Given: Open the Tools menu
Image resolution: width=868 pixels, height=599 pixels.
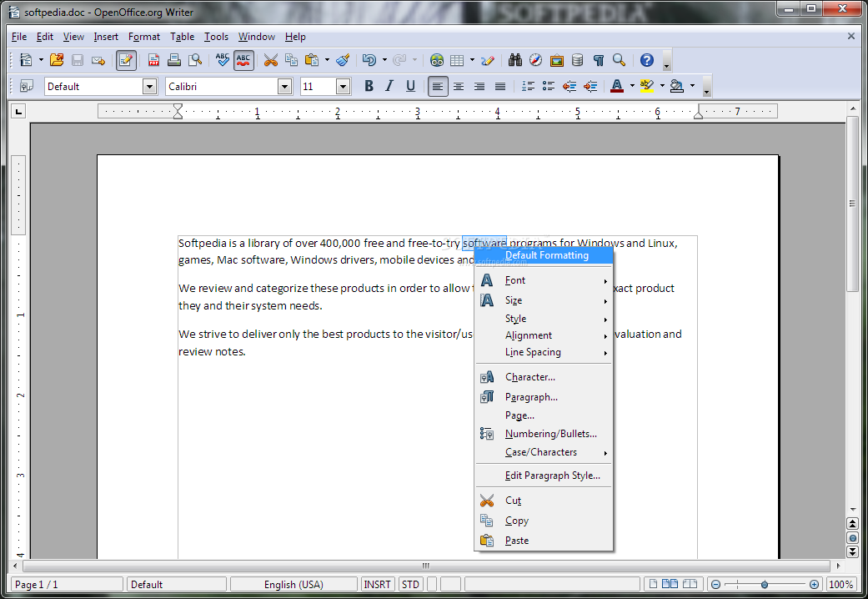Looking at the screenshot, I should click(216, 37).
